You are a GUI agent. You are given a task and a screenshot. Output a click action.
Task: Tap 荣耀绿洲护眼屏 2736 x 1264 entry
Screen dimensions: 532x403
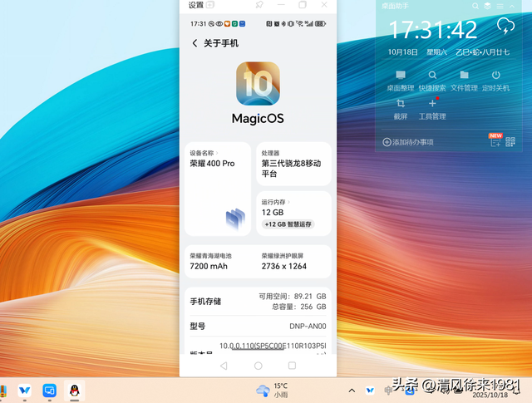tap(284, 262)
